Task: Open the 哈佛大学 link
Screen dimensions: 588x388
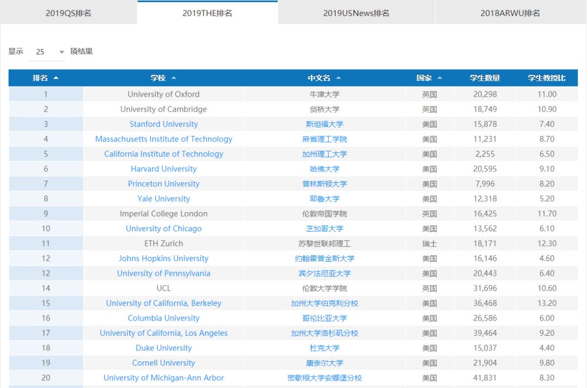Action: pyautogui.click(x=324, y=169)
